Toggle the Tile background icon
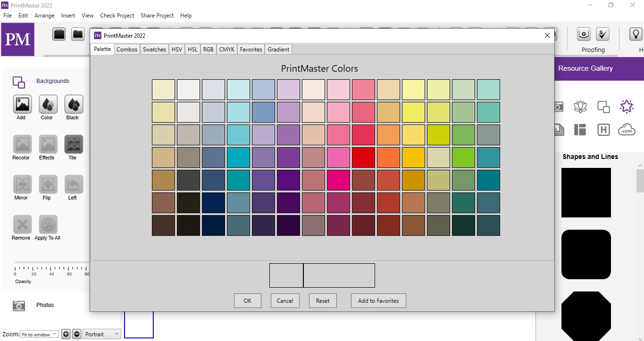Image resolution: width=644 pixels, height=341 pixels. [x=73, y=144]
